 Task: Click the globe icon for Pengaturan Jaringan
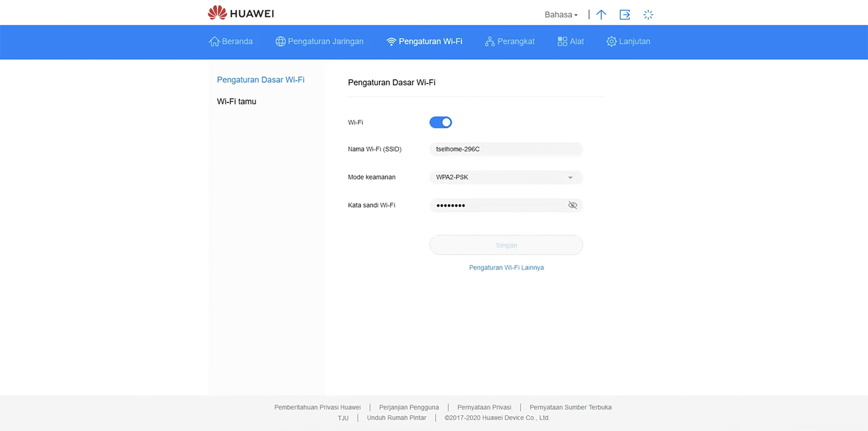281,42
